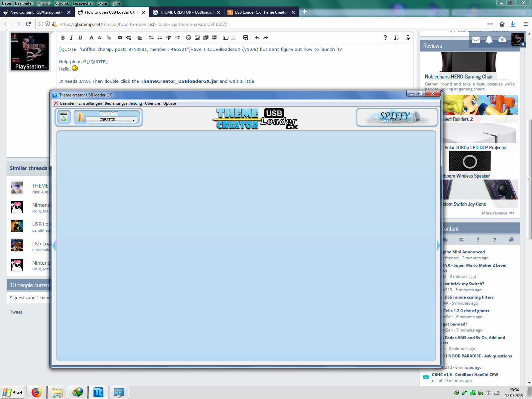Switch to the New Content GBAtemp tab

pyautogui.click(x=37, y=12)
